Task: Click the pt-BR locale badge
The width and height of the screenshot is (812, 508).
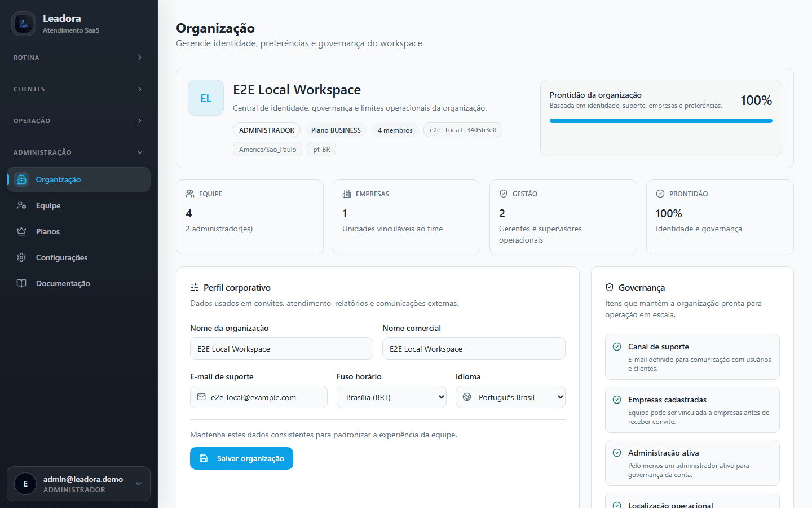Action: pos(321,149)
